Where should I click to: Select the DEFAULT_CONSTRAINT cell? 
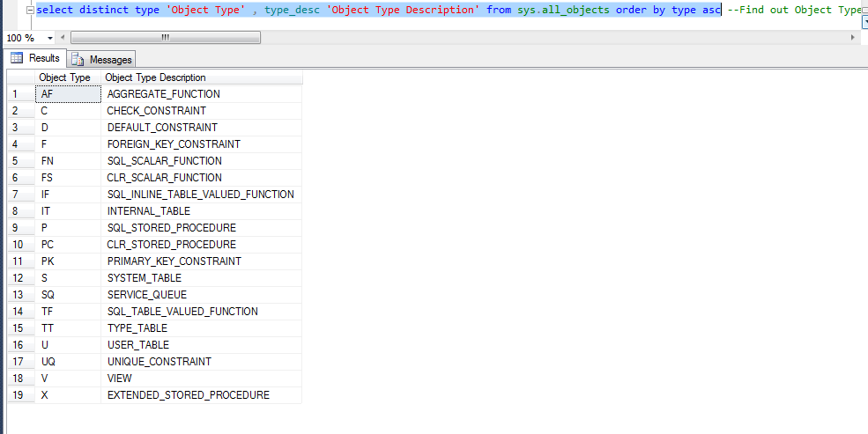[x=202, y=128]
